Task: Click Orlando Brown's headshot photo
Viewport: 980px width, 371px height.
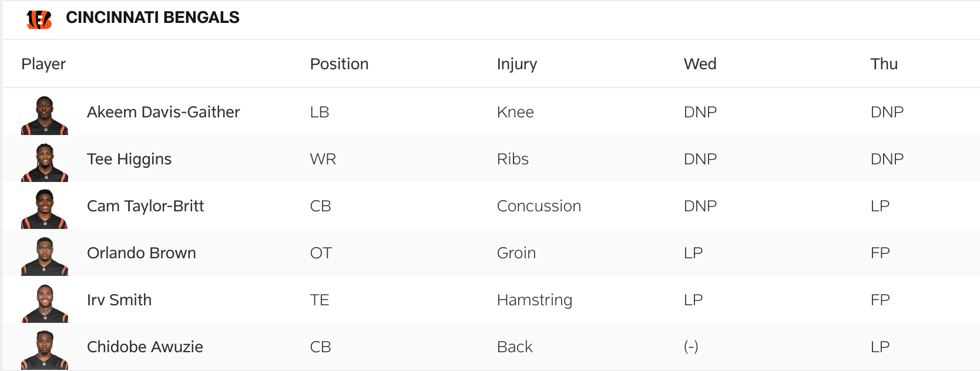Action: (x=45, y=257)
